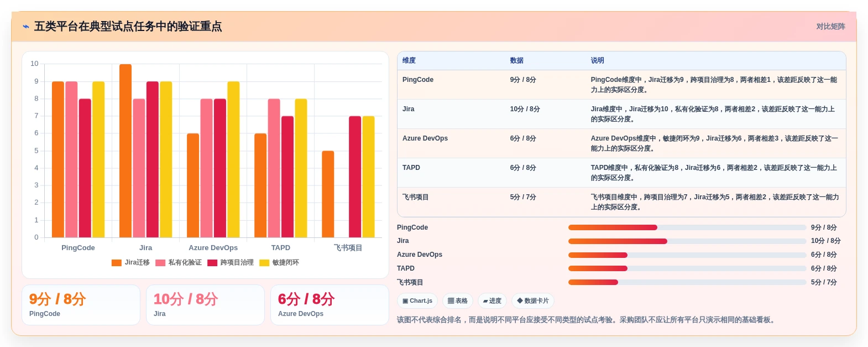This screenshot has height=347, width=868.
Task: Click the 5分 / 7分 value beside 飞书项目 progress
Action: coord(824,282)
